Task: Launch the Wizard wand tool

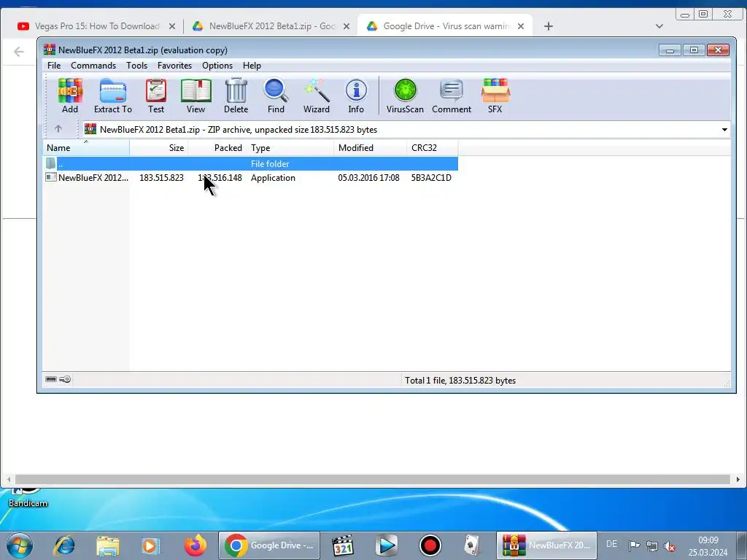Action: point(317,96)
